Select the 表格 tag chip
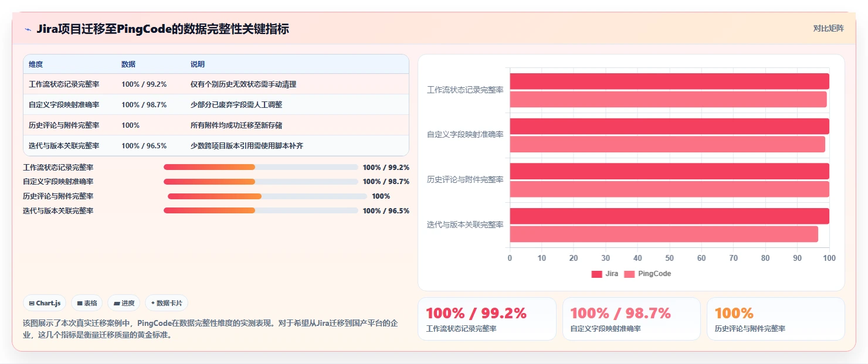The image size is (868, 364). point(87,303)
